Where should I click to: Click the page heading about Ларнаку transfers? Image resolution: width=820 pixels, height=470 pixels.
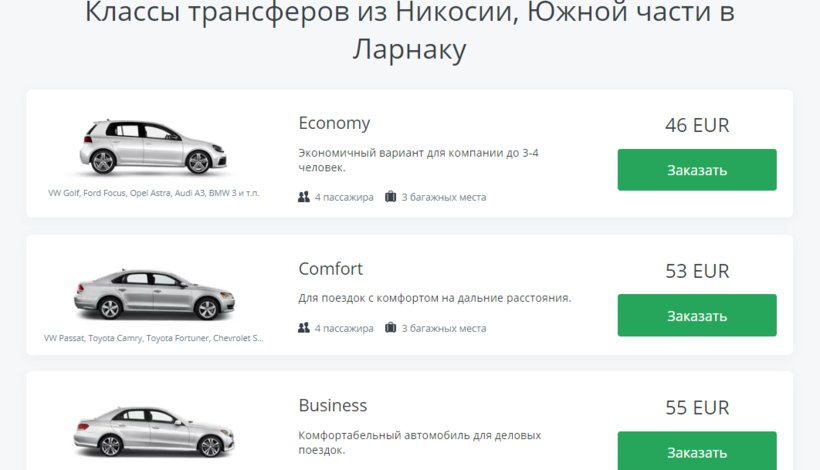[x=410, y=30]
